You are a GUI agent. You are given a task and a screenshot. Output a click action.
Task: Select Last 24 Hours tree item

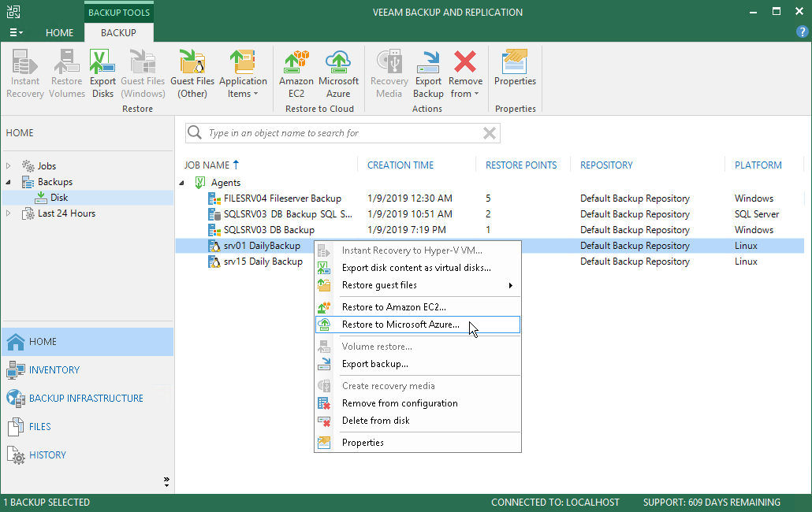coord(66,213)
